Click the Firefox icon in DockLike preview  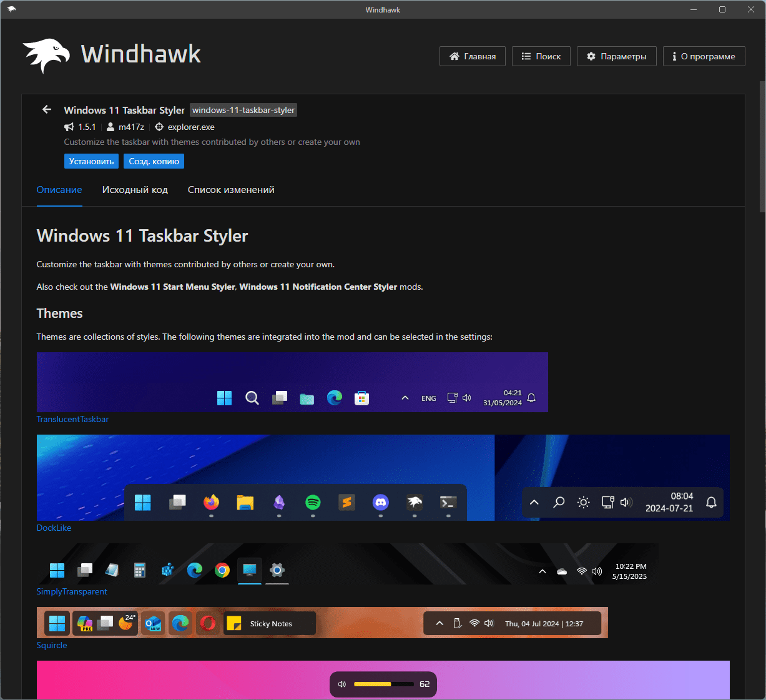[x=212, y=502]
